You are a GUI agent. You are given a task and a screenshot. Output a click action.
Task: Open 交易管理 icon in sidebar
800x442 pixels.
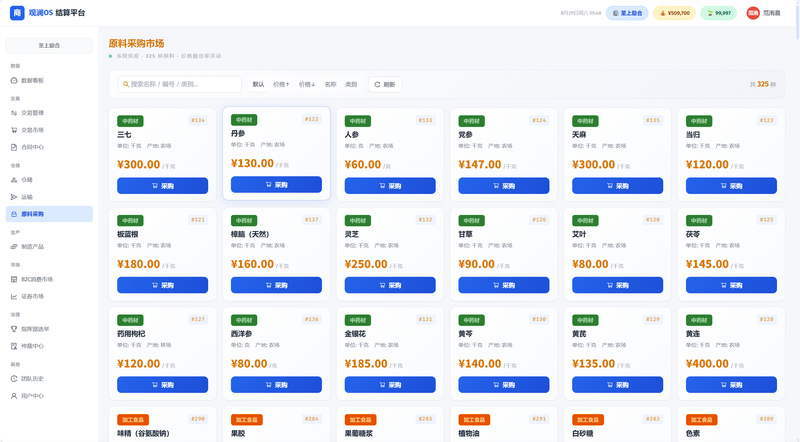tap(14, 113)
